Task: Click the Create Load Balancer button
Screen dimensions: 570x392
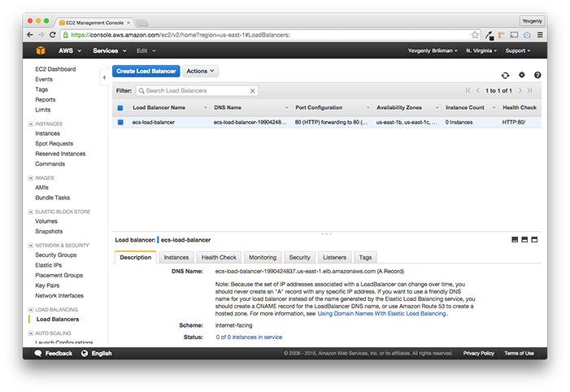Action: [146, 72]
